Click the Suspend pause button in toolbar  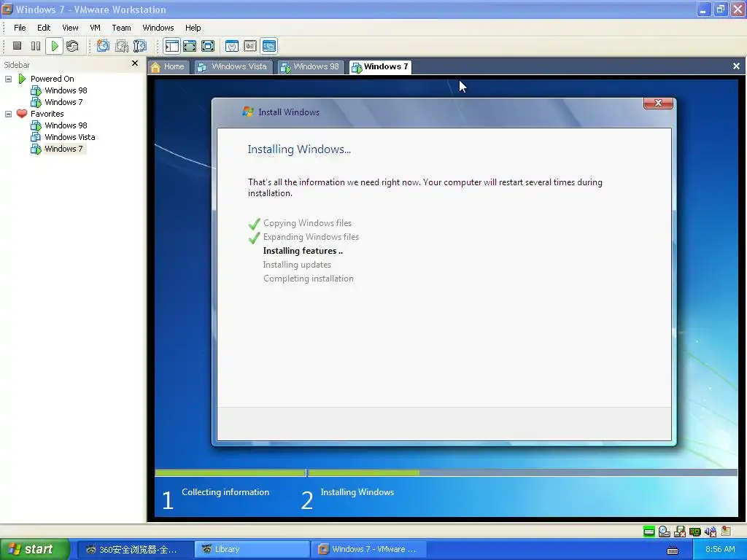(x=36, y=46)
